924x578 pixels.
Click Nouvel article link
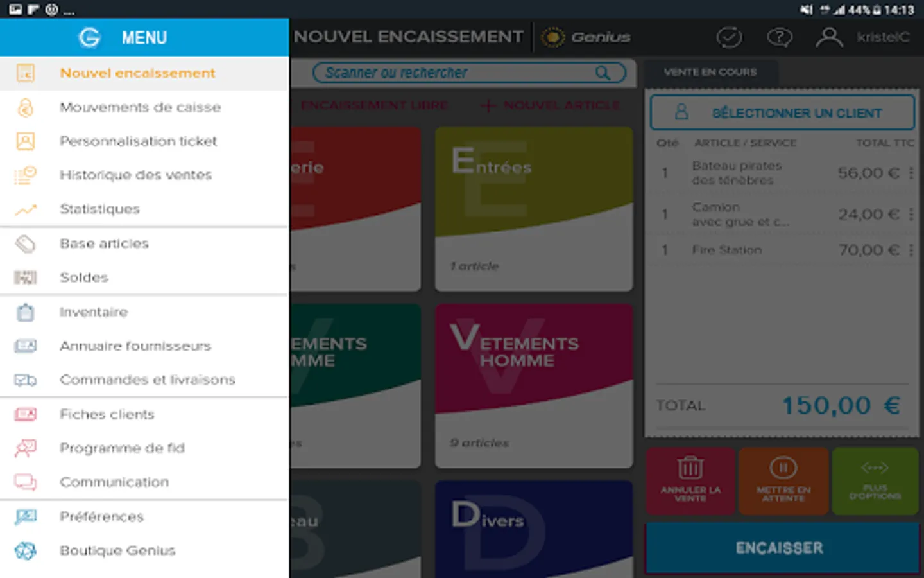click(551, 105)
